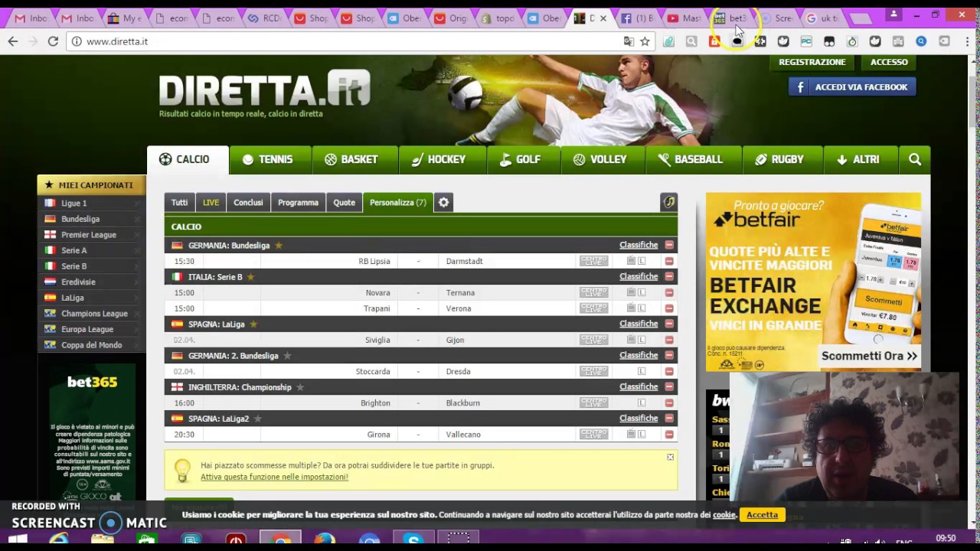
Task: Select the Conclusi filter tab
Action: (x=248, y=202)
